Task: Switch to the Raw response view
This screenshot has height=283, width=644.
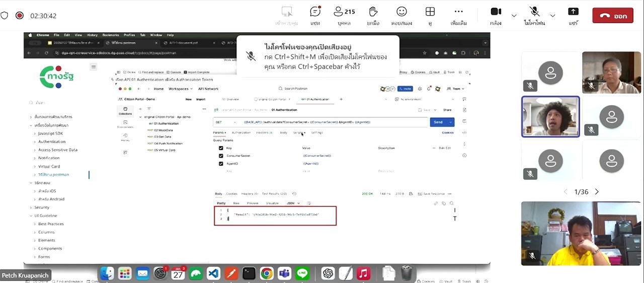Action: (x=236, y=203)
